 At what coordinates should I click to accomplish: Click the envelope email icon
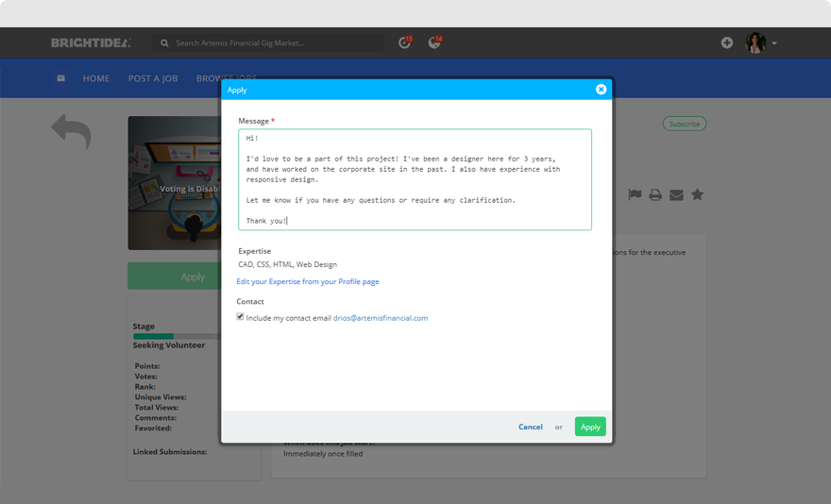[x=676, y=195]
